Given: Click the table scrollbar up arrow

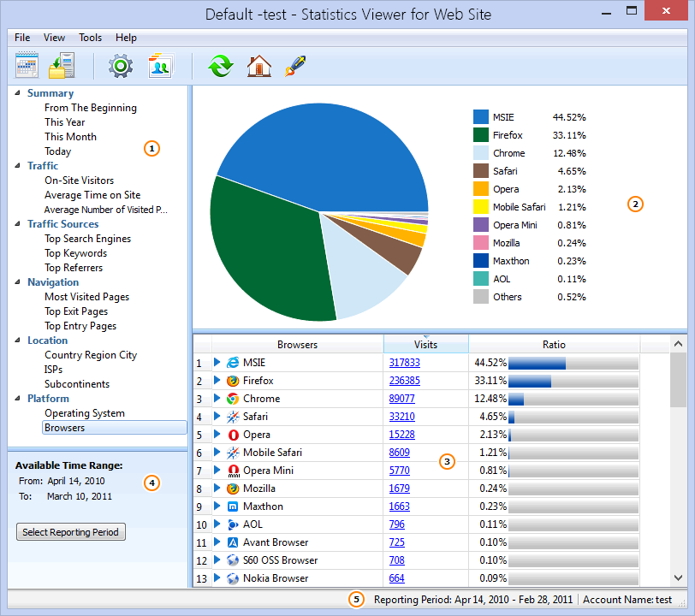Looking at the screenshot, I should pos(678,344).
